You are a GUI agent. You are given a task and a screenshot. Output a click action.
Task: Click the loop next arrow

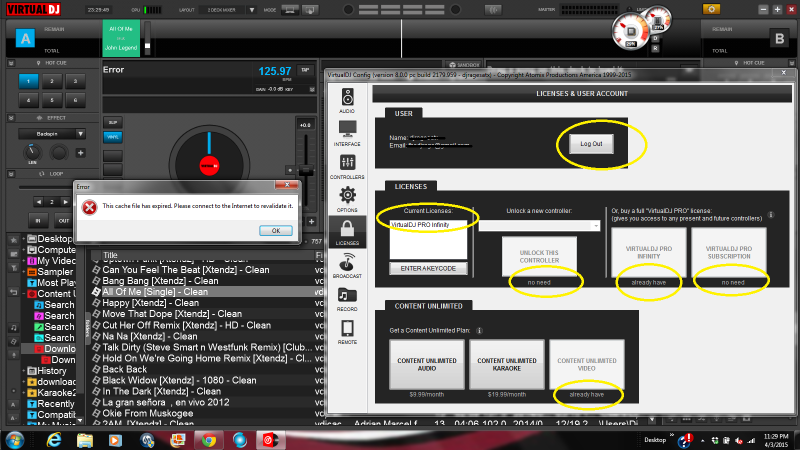65,202
